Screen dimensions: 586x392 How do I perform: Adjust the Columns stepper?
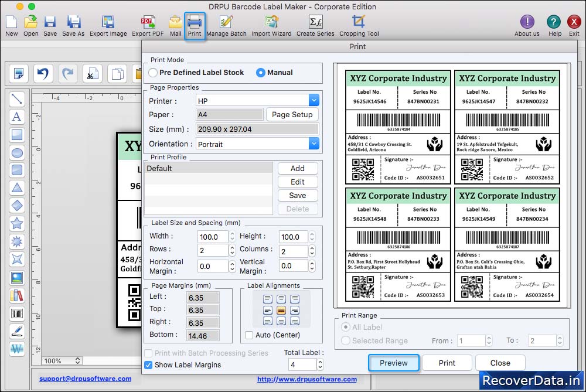pos(312,251)
